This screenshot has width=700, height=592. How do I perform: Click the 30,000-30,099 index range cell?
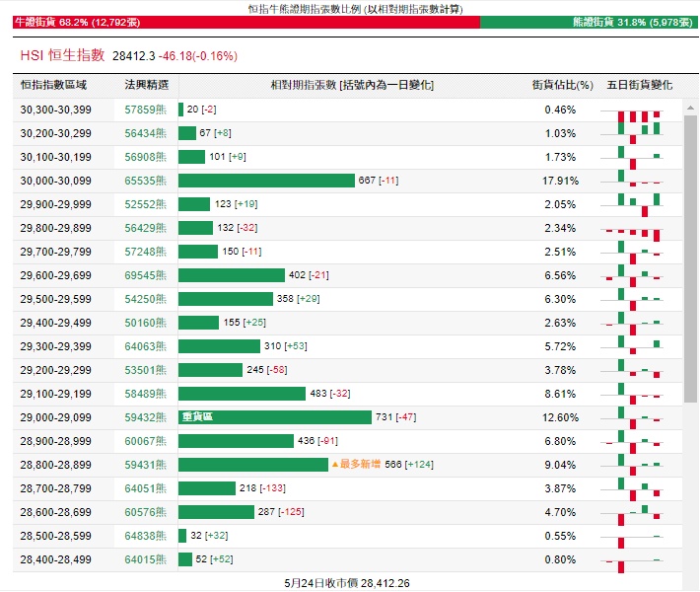coord(56,181)
